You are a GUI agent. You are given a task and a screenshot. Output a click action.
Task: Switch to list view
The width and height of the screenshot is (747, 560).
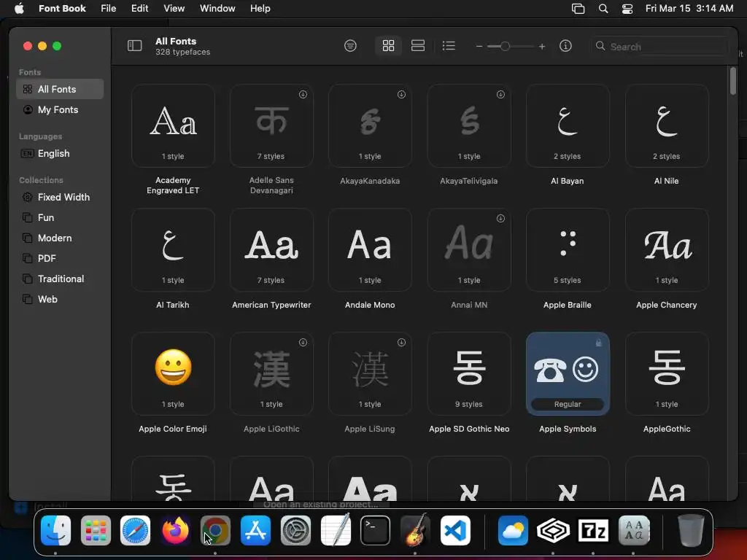(449, 46)
